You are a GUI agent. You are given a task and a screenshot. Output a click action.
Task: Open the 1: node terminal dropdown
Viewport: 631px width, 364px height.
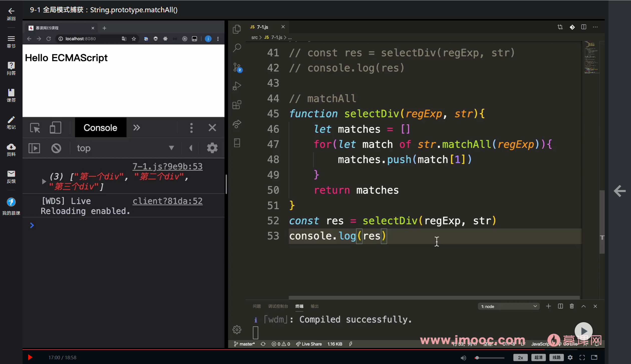pos(509,306)
